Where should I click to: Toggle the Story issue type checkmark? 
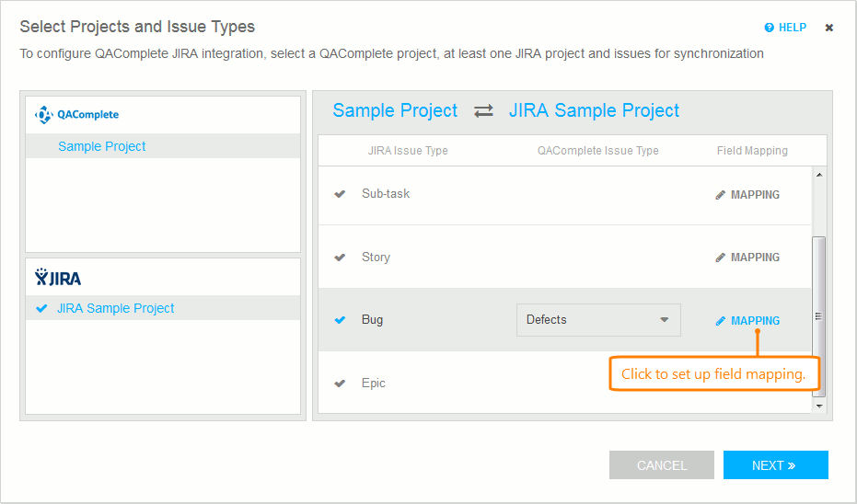point(340,258)
